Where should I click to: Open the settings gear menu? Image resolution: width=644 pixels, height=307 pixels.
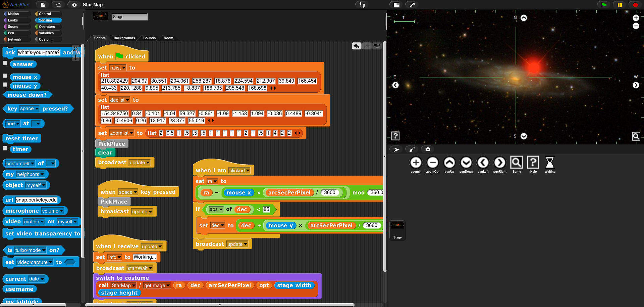(74, 5)
